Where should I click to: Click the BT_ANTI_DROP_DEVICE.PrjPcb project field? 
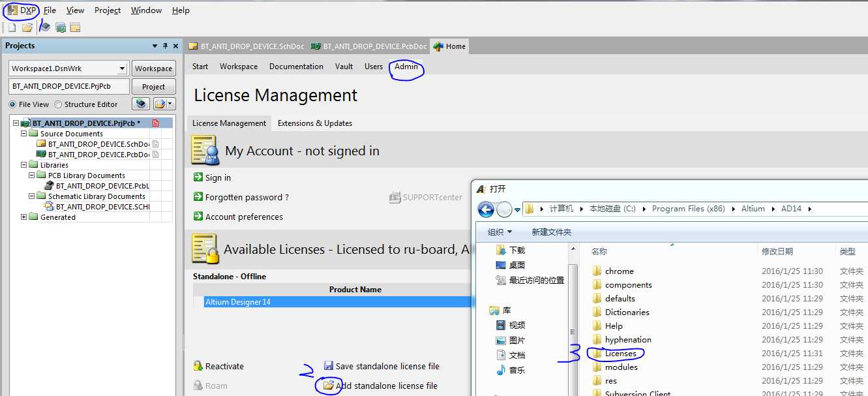[68, 87]
